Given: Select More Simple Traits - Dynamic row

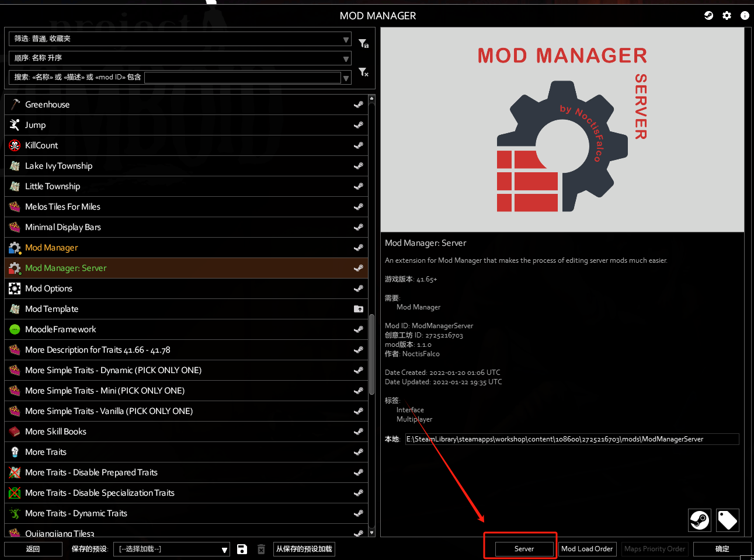Looking at the screenshot, I should [186, 370].
